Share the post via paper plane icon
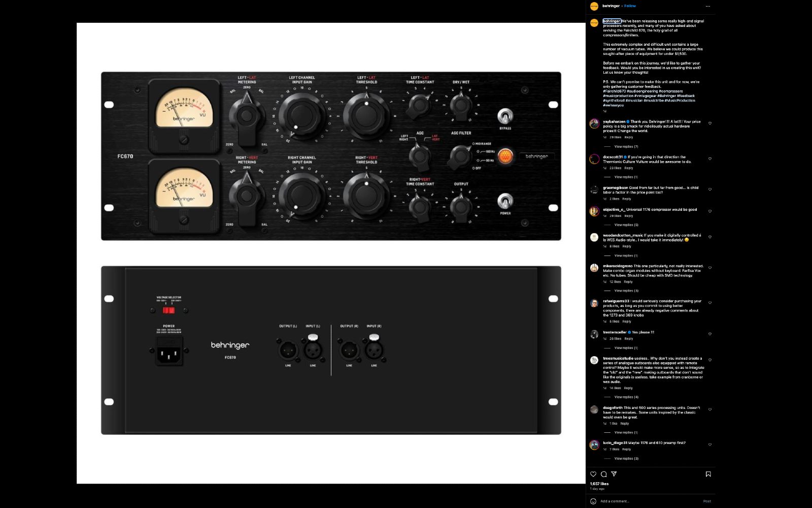The height and width of the screenshot is (508, 812). (x=614, y=474)
